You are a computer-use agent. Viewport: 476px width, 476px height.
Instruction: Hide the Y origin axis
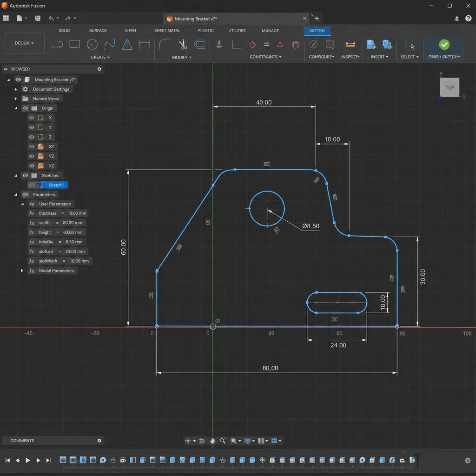coord(32,127)
